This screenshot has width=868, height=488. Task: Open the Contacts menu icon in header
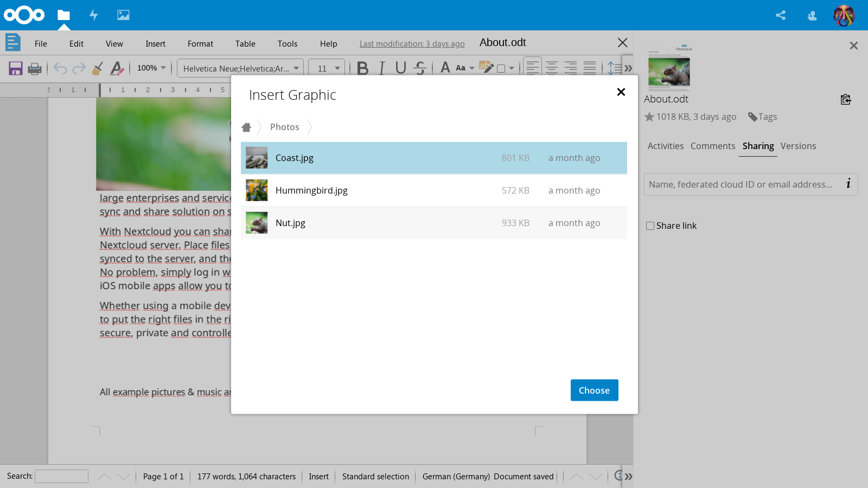(x=812, y=15)
